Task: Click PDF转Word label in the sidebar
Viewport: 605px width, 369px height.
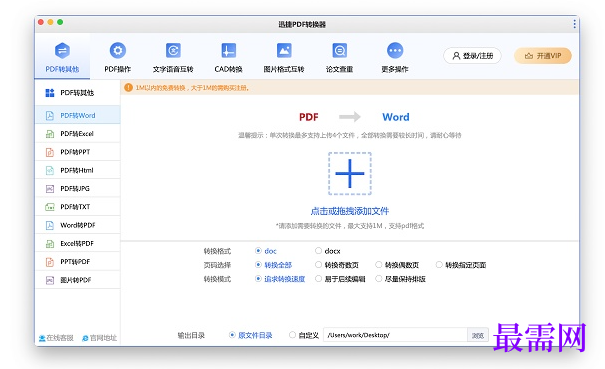Action: pyautogui.click(x=78, y=115)
